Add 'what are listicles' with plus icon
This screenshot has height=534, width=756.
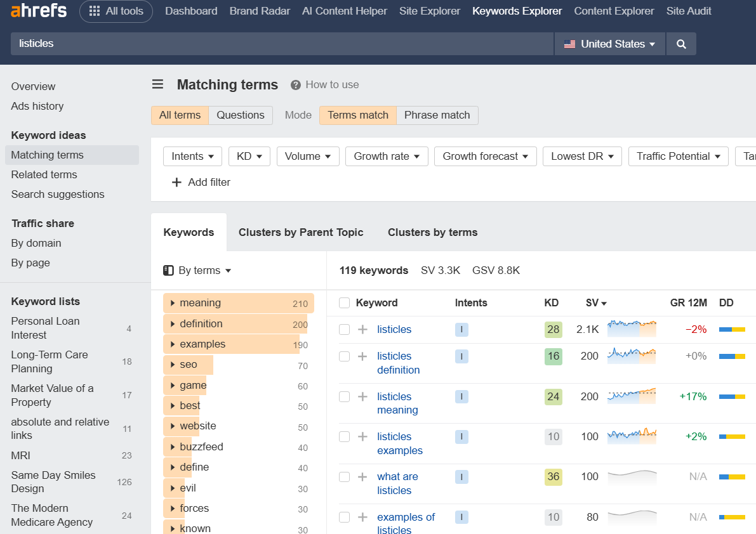tap(362, 477)
